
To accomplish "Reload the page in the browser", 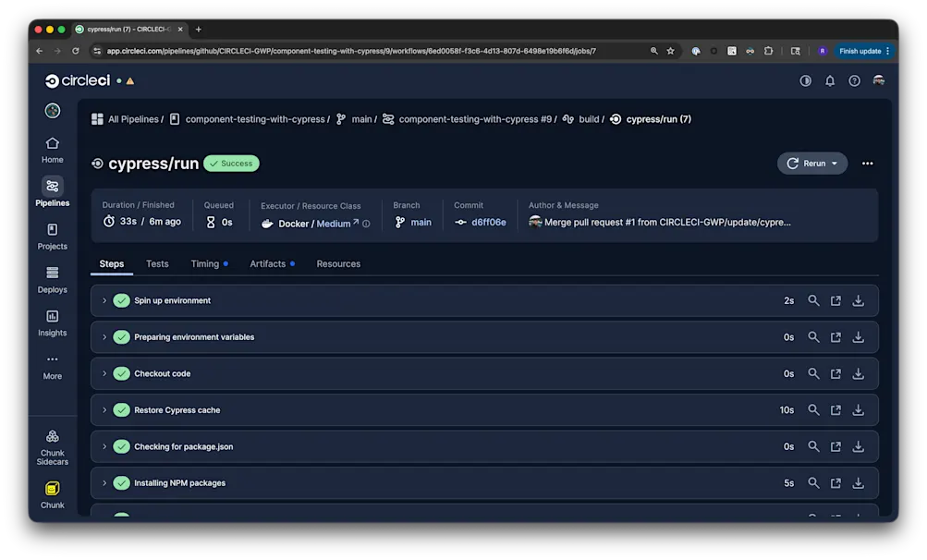I will tap(76, 51).
